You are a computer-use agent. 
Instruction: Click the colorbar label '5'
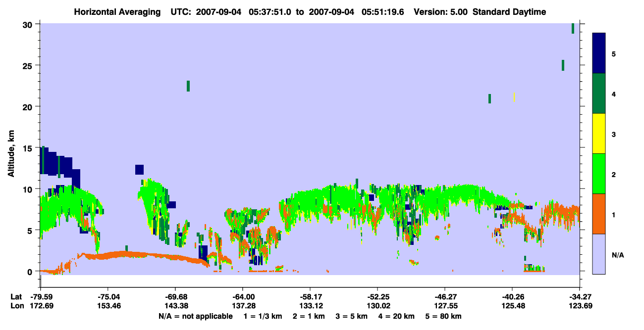click(614, 53)
